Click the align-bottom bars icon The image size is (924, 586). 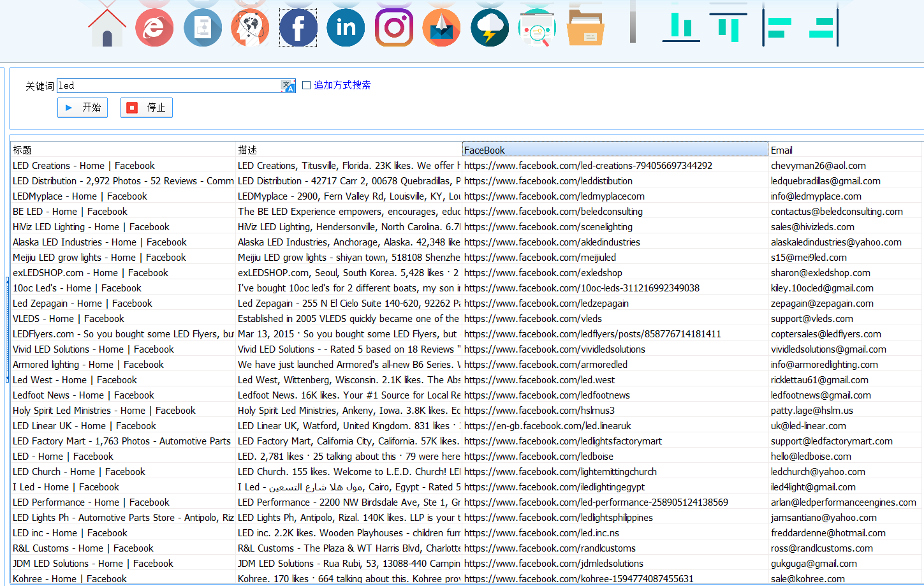tap(681, 27)
